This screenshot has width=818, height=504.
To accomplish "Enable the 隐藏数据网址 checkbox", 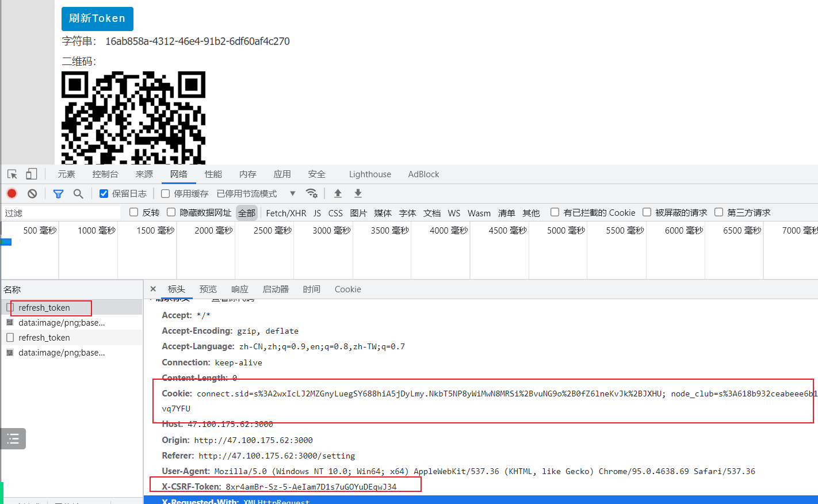I will coord(171,212).
